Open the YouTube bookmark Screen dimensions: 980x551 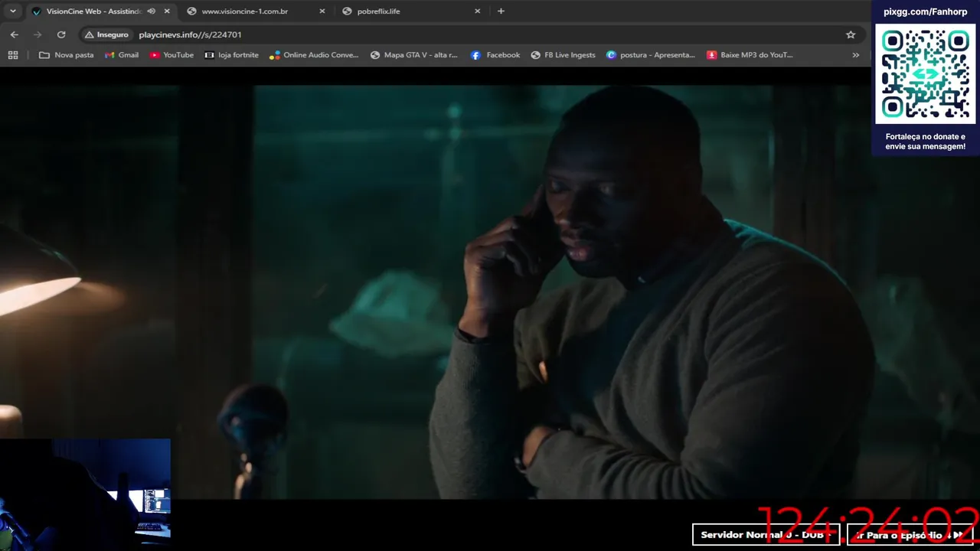[x=171, y=55]
